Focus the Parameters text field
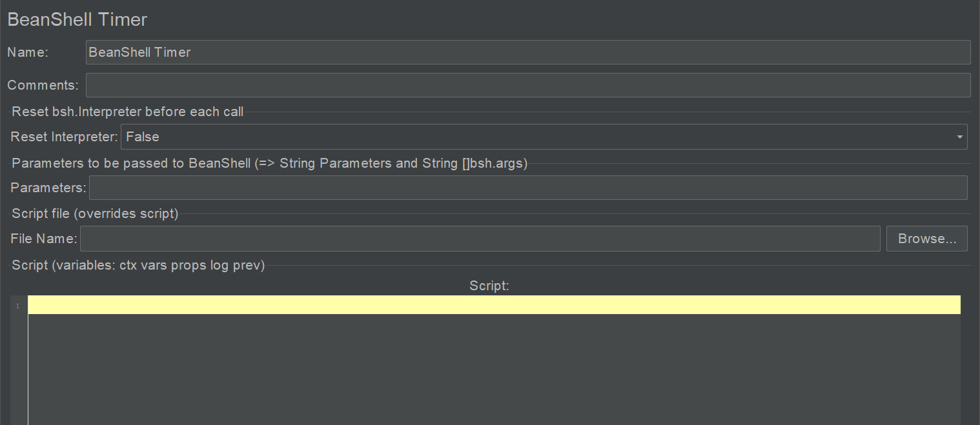The height and width of the screenshot is (425, 980). point(528,188)
